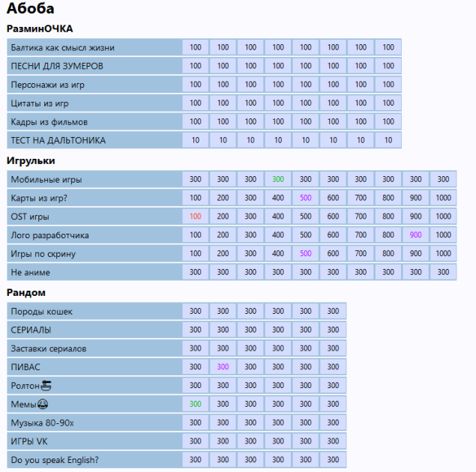This screenshot has height=472, width=476.
Task: Click the ТЕСТ НА ДАЛЬТОНИКА category label
Action: 58,140
